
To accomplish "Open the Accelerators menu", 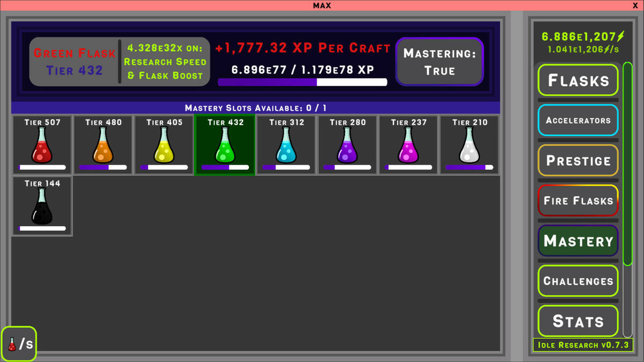I will pyautogui.click(x=578, y=120).
